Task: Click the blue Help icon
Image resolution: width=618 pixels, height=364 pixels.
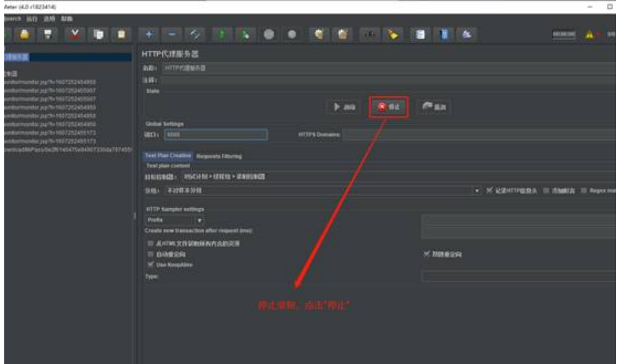Action: click(444, 35)
